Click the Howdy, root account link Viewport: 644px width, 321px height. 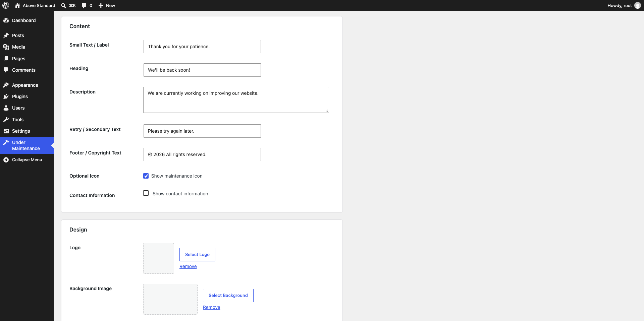(624, 5)
